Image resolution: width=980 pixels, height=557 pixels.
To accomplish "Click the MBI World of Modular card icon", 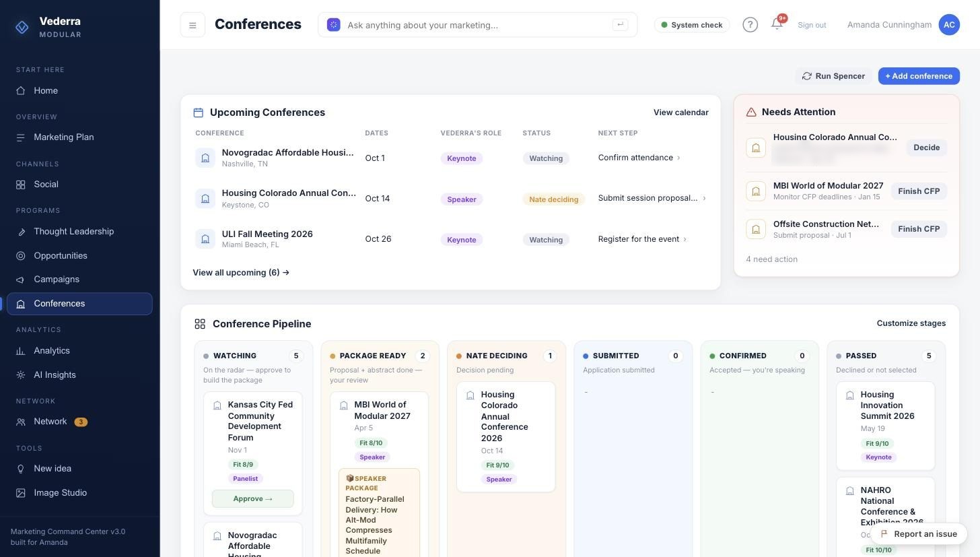I will [344, 405].
